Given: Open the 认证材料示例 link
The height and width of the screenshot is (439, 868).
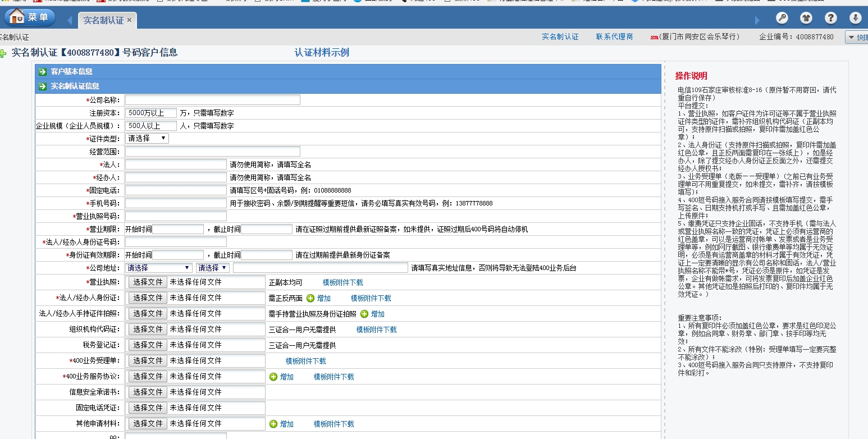Looking at the screenshot, I should (322, 53).
